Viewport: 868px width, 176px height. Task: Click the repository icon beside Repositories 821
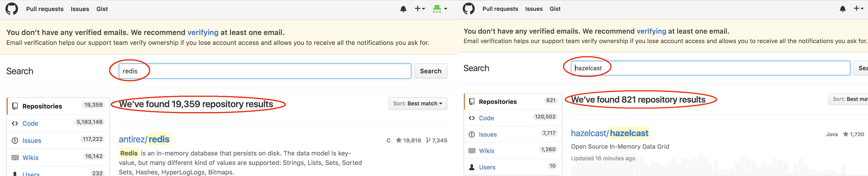472,102
